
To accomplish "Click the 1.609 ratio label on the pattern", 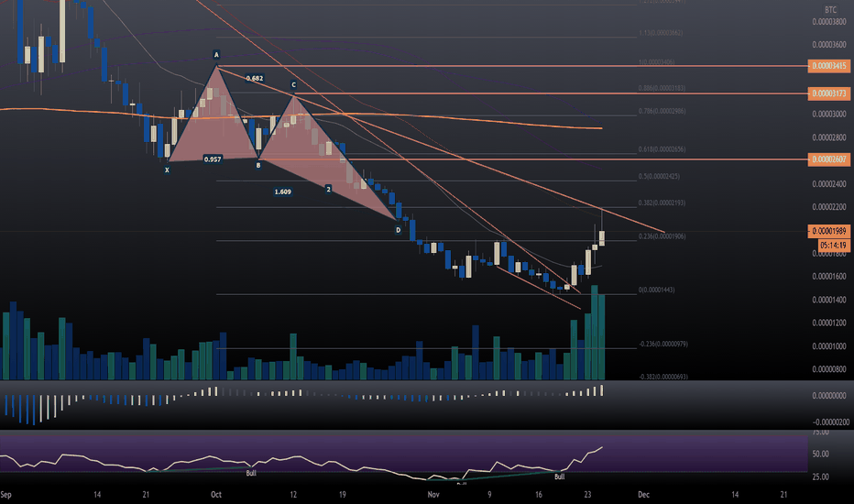I will (x=282, y=192).
